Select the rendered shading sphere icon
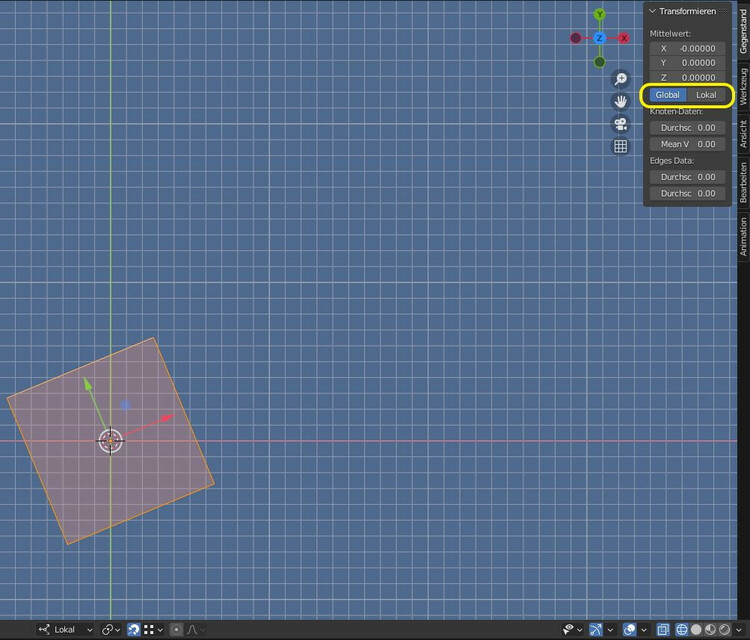The image size is (750, 640). pyautogui.click(x=725, y=630)
